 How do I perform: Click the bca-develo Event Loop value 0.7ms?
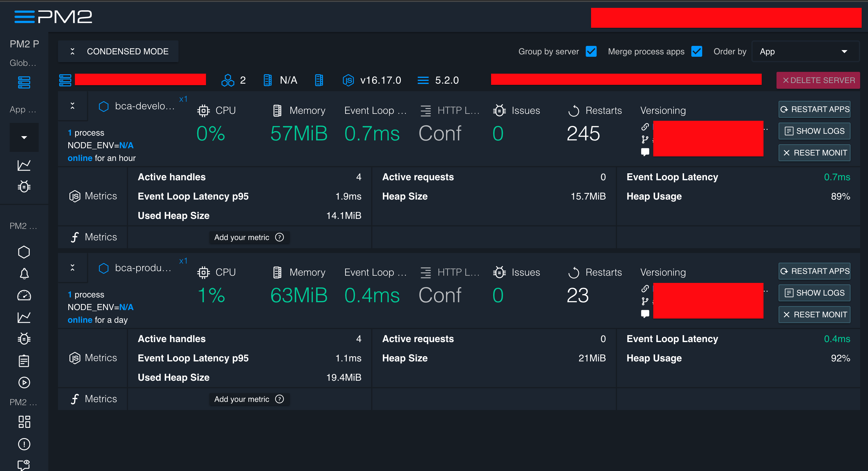pos(372,133)
